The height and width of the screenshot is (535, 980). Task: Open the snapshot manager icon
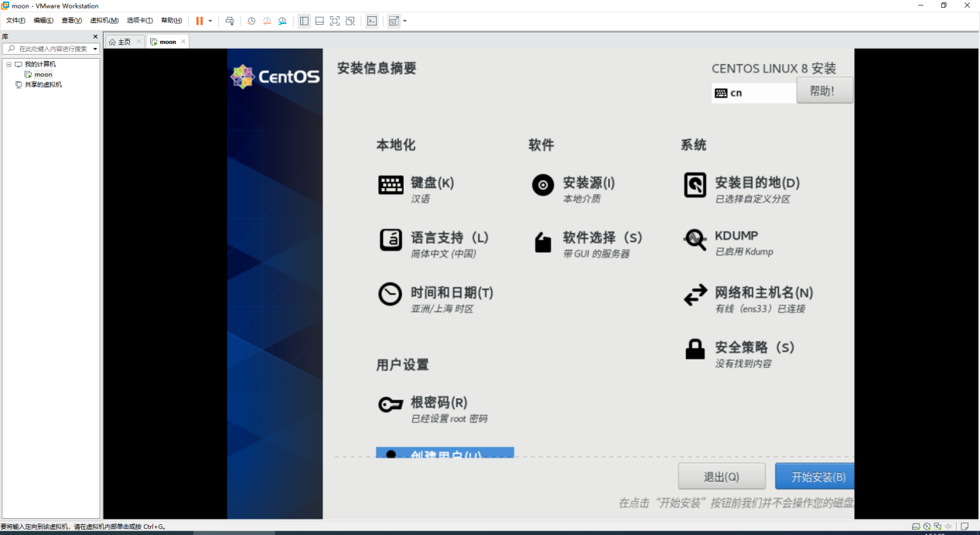coord(282,21)
